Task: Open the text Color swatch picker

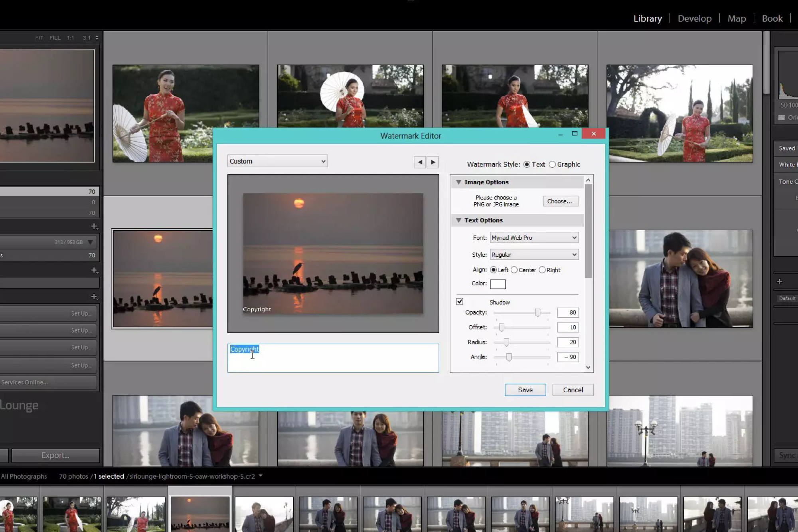Action: [x=498, y=284]
